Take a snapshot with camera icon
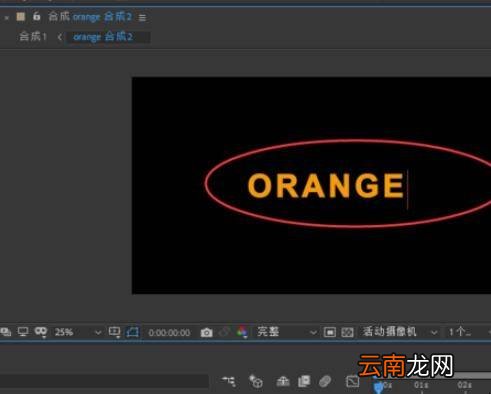 coord(206,332)
